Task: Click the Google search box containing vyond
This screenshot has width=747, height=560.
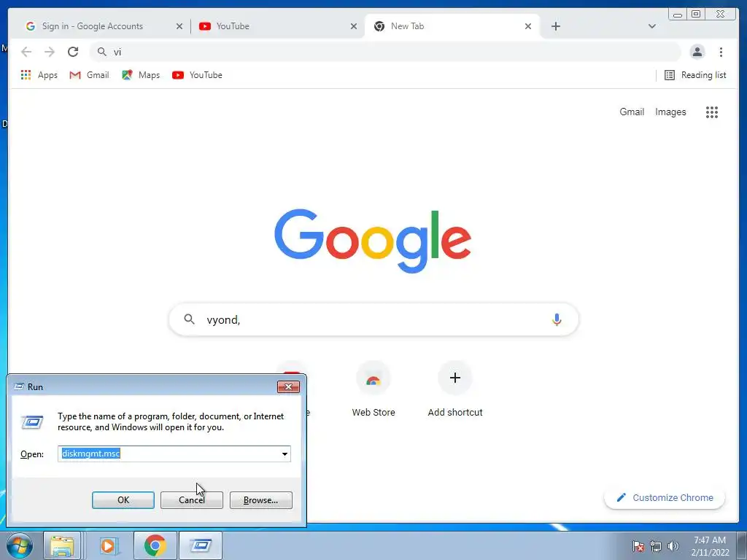Action: coord(373,319)
